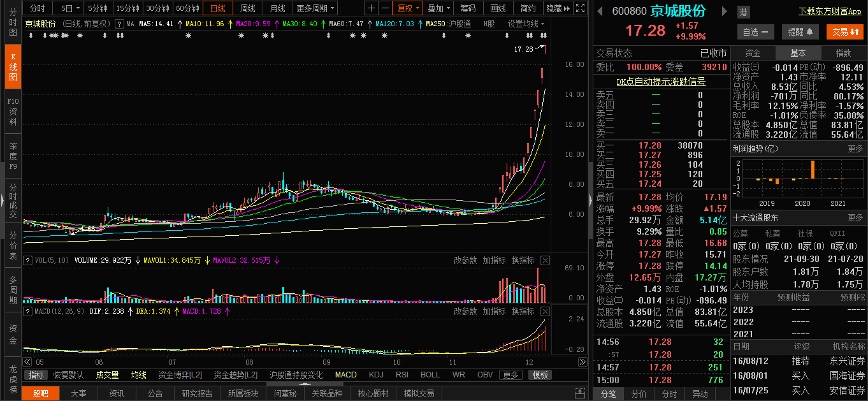Enter fullscreen chart view icon
This screenshot has width=868, height=401.
(580, 8)
